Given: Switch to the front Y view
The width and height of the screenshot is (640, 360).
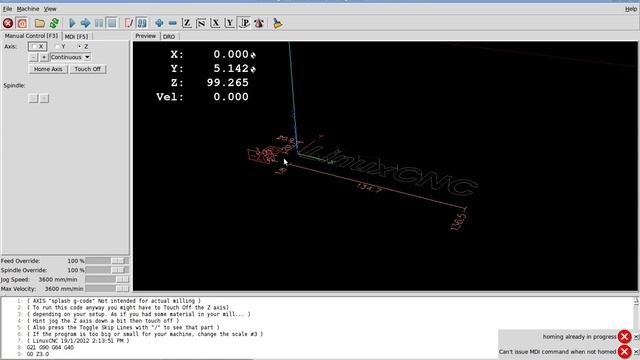Looking at the screenshot, I should tap(229, 23).
